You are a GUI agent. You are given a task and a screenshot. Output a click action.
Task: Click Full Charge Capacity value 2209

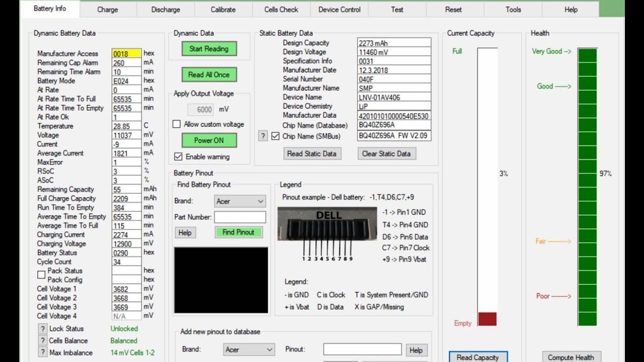[x=126, y=199]
